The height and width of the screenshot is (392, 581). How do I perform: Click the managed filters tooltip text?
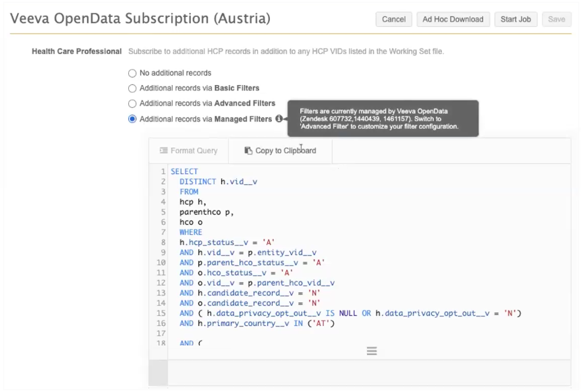coord(379,119)
